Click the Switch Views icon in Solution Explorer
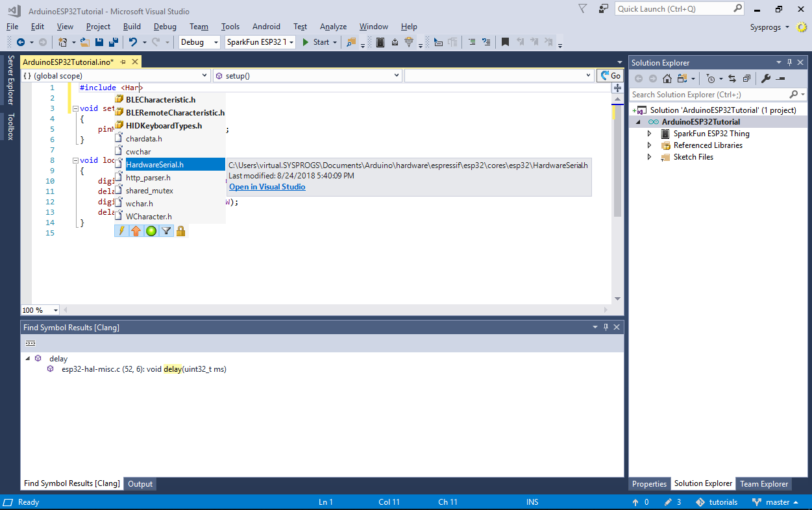The height and width of the screenshot is (510, 812). (682, 79)
